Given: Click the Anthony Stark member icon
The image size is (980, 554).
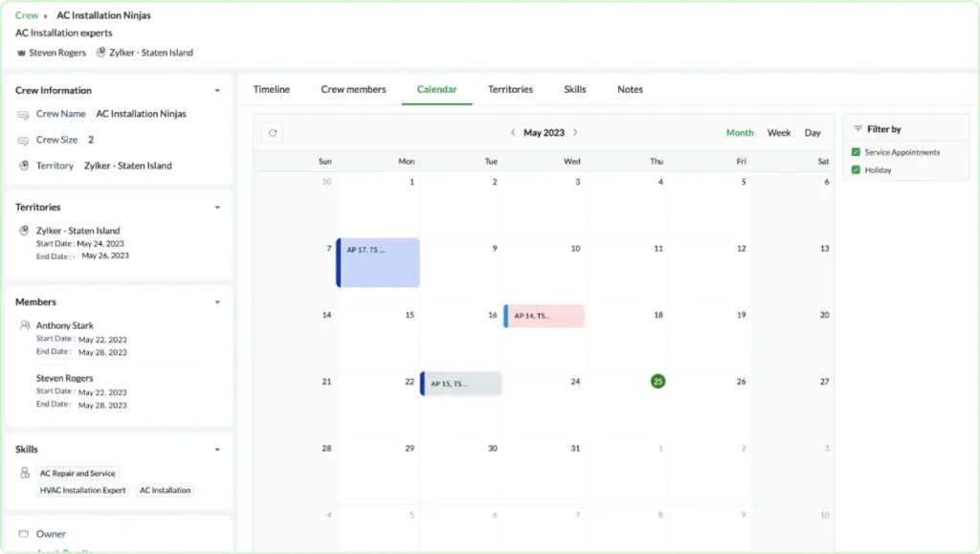Looking at the screenshot, I should click(25, 325).
